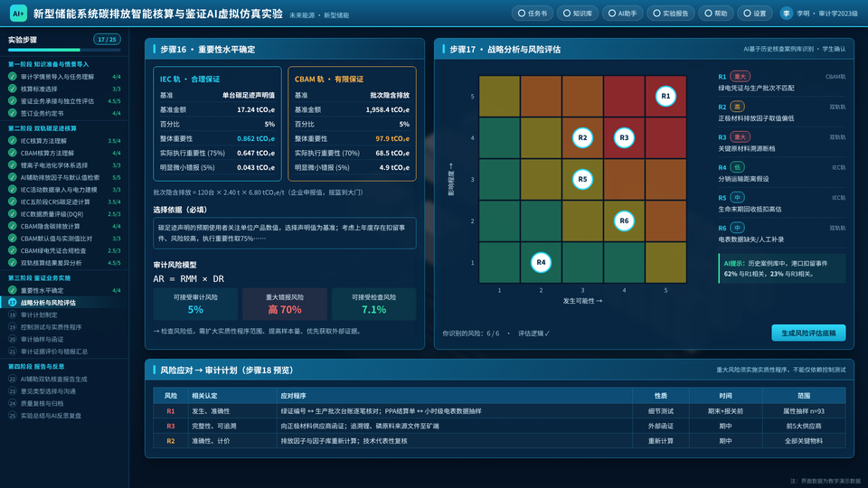Click checkmark icon beside 审计学情景导入与任务理解
The width and height of the screenshot is (868, 488).
click(x=12, y=77)
